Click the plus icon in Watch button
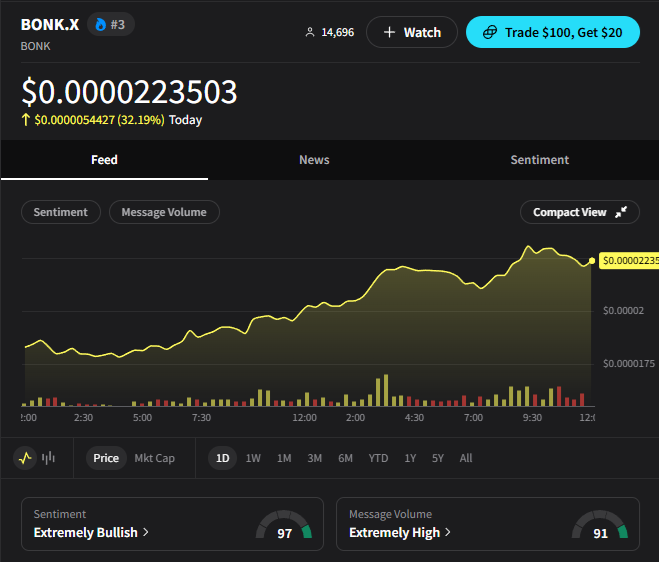Image resolution: width=659 pixels, height=562 pixels. point(389,32)
